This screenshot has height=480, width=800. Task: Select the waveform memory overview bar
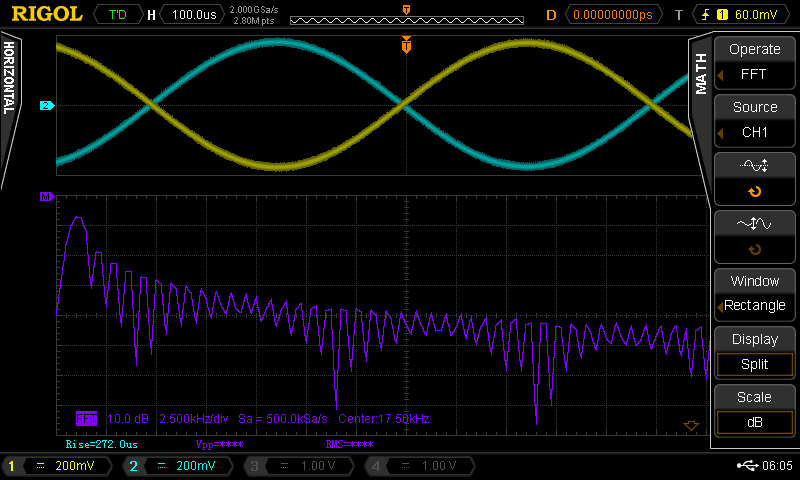click(x=407, y=20)
